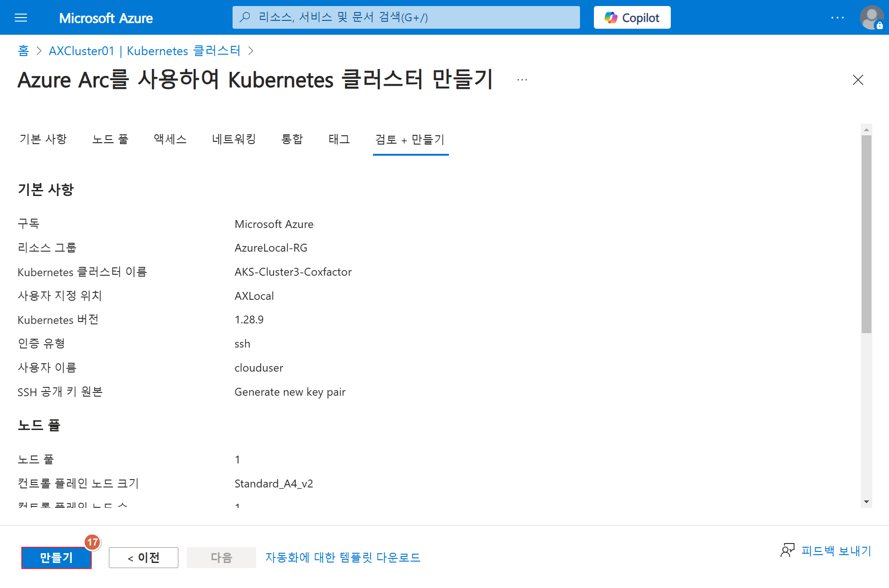The width and height of the screenshot is (889, 588).
Task: Select the Generate new key pair value
Action: (x=290, y=392)
